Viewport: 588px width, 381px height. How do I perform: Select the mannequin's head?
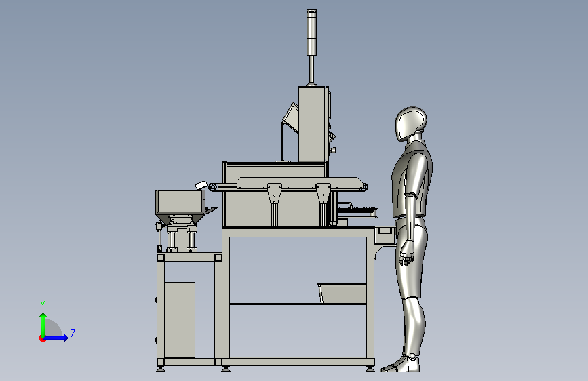[x=410, y=124]
